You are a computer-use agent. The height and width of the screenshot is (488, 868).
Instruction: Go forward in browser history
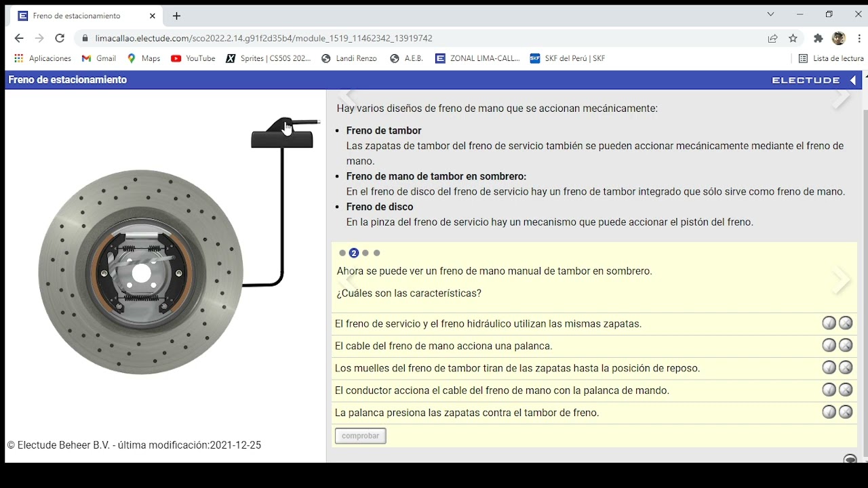[x=39, y=39]
